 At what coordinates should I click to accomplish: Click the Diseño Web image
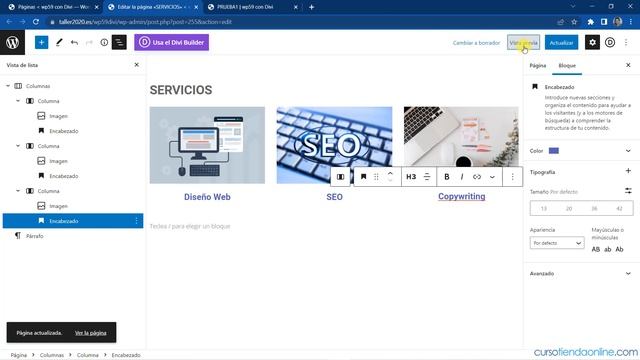coord(207,145)
